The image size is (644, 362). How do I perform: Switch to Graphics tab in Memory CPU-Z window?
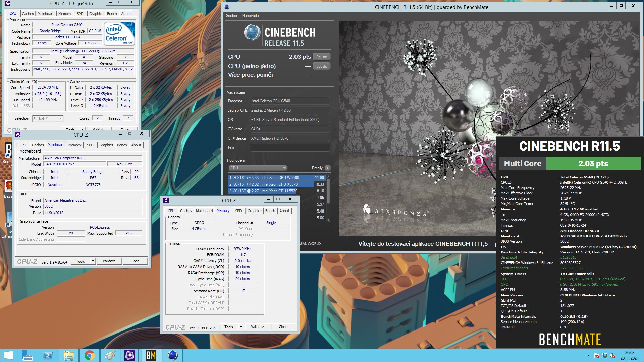(x=255, y=211)
